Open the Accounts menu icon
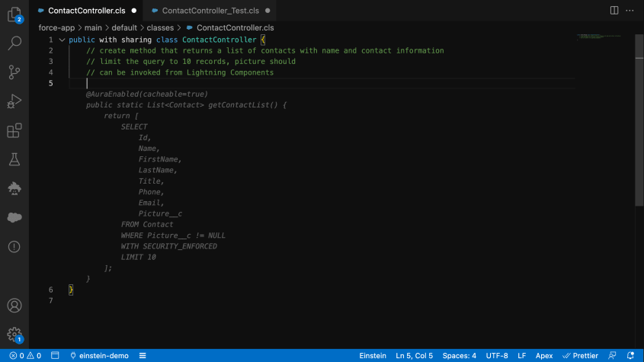 [x=14, y=306]
